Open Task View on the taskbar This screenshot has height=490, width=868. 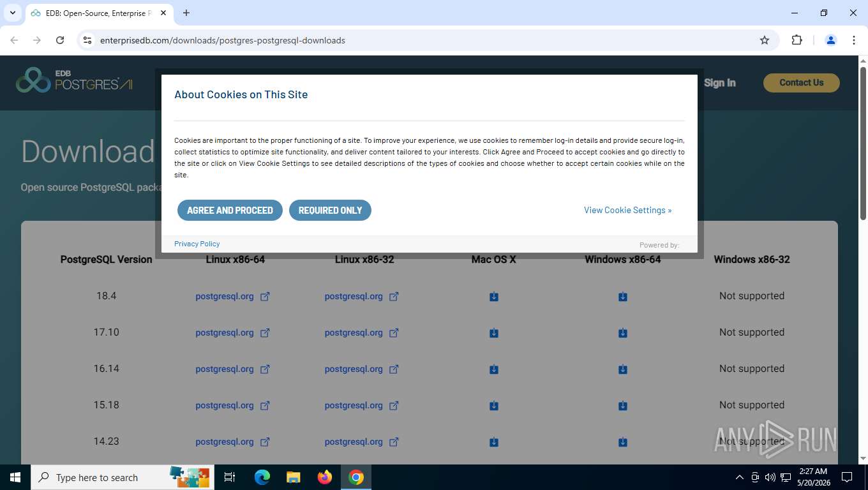pyautogui.click(x=230, y=477)
